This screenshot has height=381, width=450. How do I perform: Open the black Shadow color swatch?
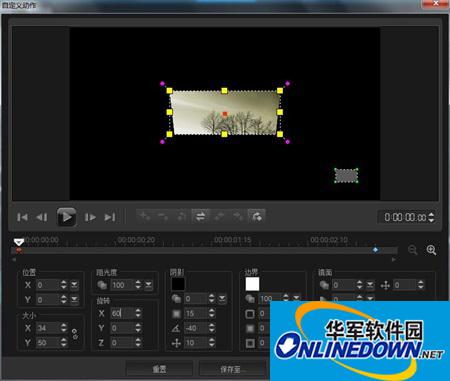click(x=178, y=284)
